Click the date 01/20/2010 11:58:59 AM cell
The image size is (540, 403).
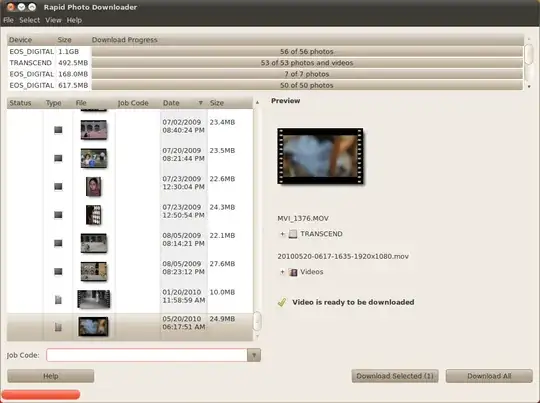[184, 296]
